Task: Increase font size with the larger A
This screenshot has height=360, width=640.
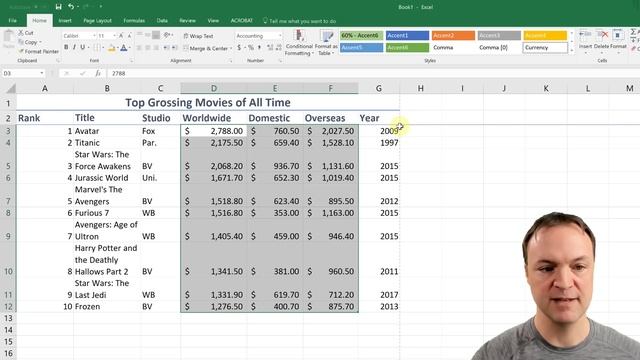Action: click(121, 36)
